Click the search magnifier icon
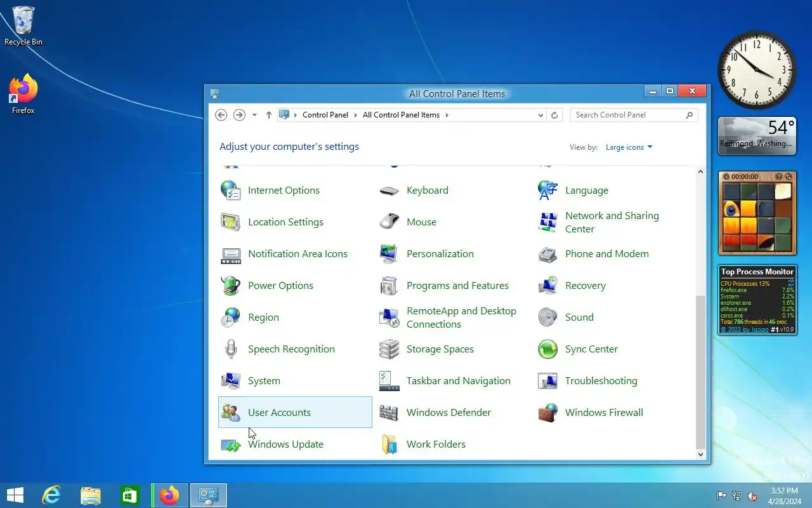 [690, 115]
